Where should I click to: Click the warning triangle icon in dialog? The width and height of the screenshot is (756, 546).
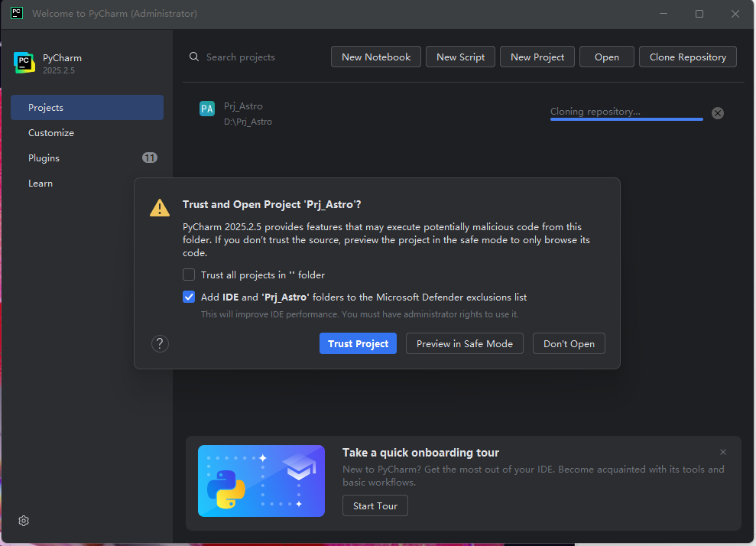(160, 208)
